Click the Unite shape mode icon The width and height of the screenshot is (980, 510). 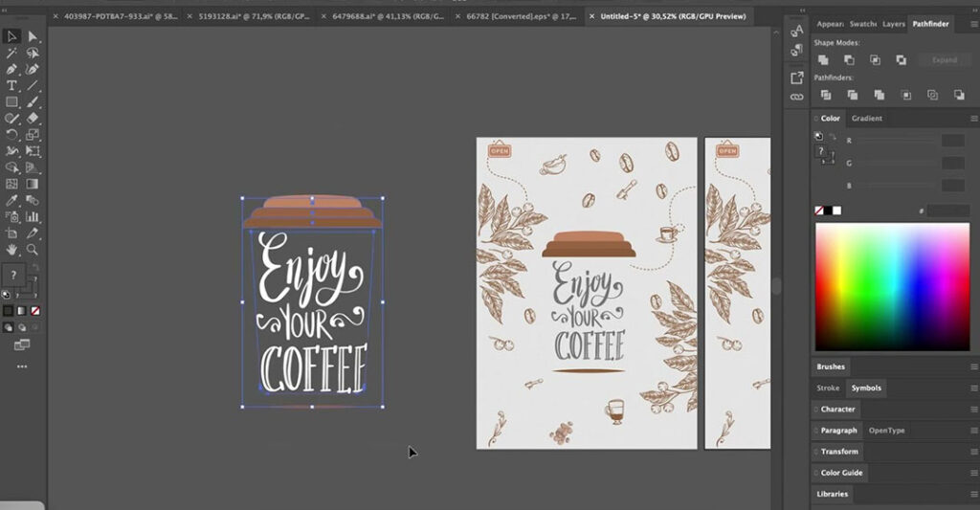(823, 60)
